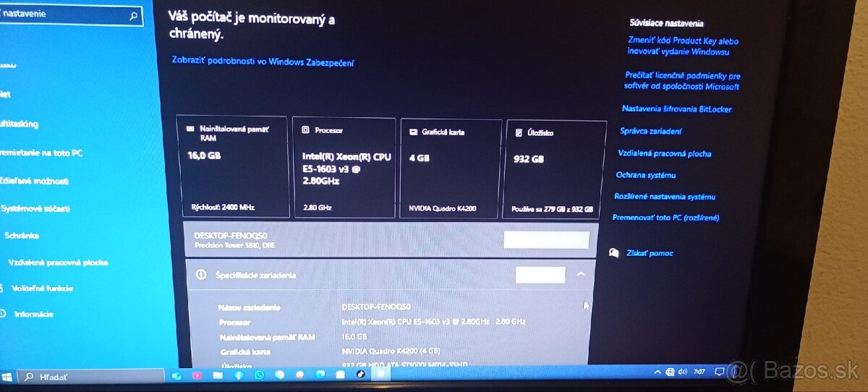868x392 pixels.
Task: Click the RAM memory icon on card
Action: click(x=190, y=129)
